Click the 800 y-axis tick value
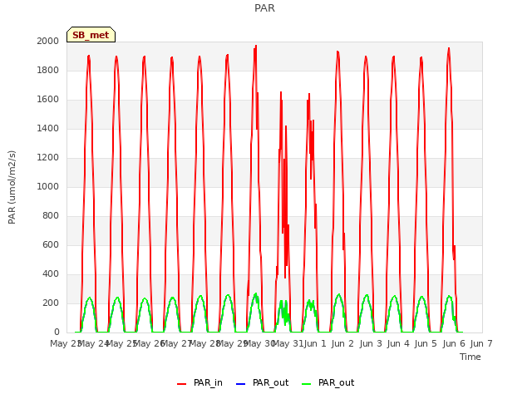This screenshot has height=399, width=532. (51, 216)
